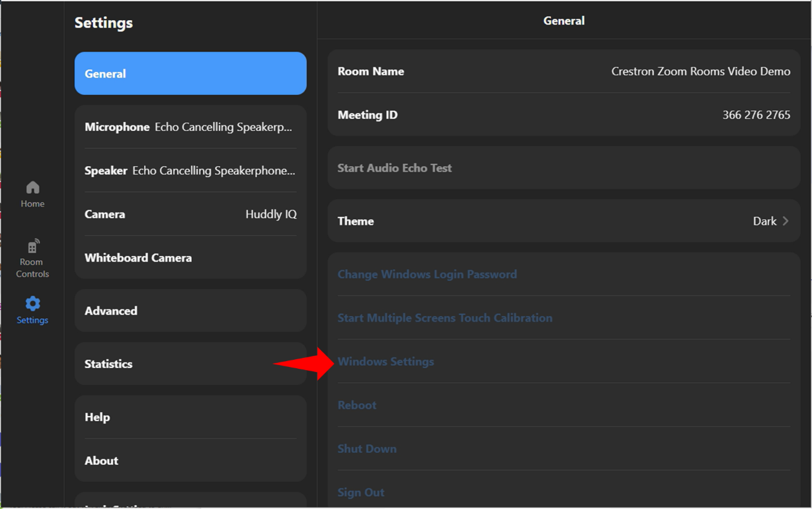Change the Windows Login Password
This screenshot has height=509, width=812.
[x=563, y=274]
